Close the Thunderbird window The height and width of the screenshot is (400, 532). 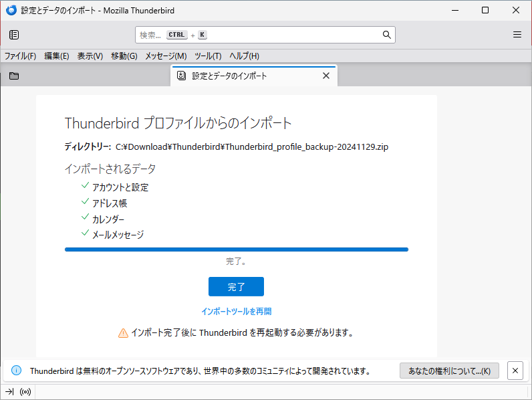[516, 10]
